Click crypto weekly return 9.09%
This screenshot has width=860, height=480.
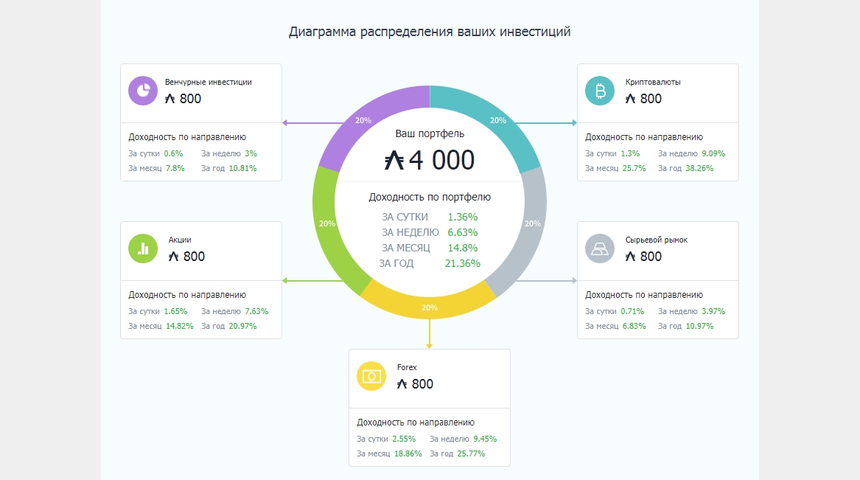pyautogui.click(x=713, y=154)
